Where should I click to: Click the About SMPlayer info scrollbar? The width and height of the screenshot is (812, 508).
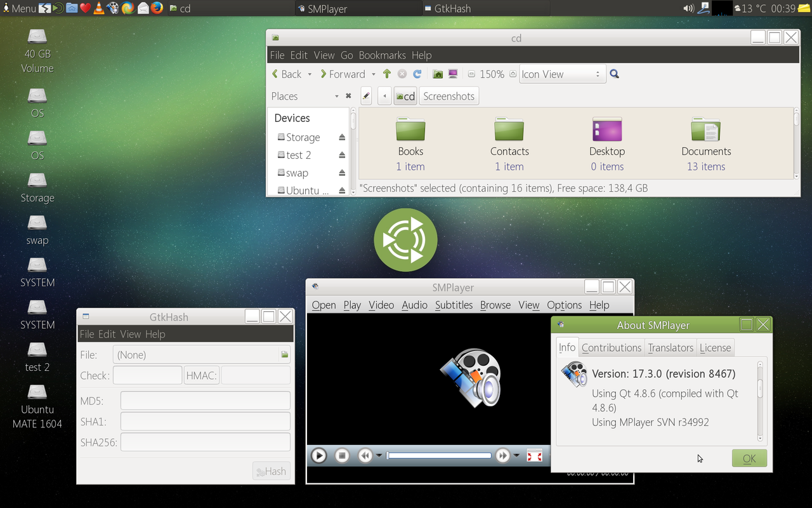[x=760, y=401]
